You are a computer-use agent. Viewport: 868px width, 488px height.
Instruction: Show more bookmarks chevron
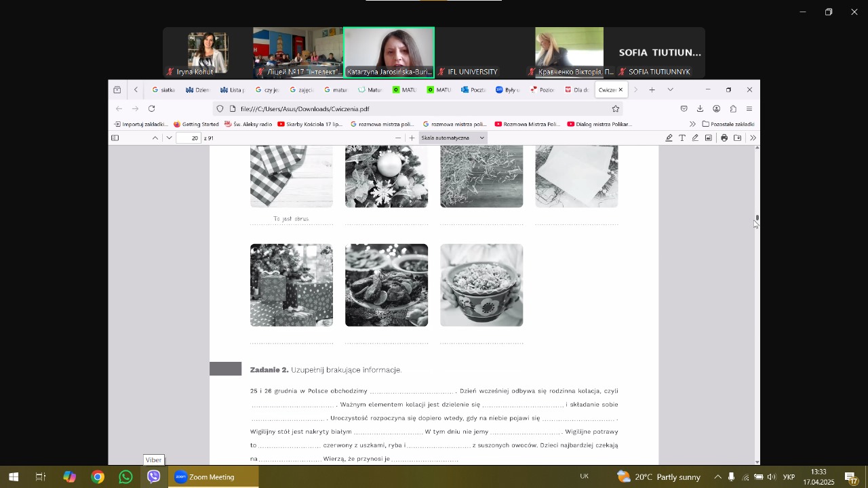[x=692, y=124]
